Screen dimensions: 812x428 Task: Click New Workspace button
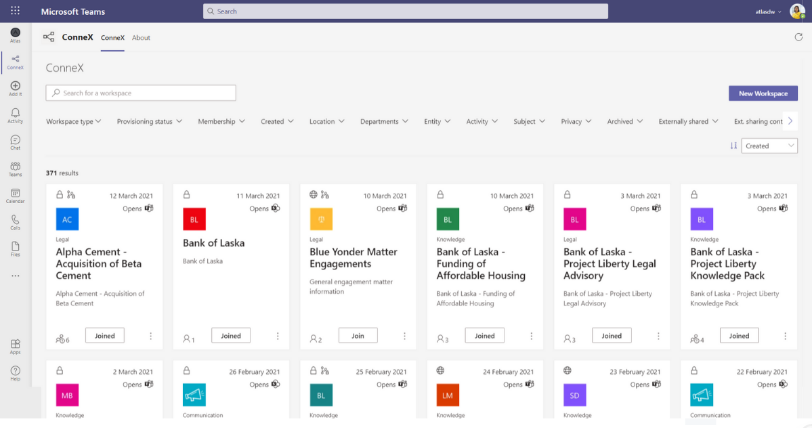point(763,93)
